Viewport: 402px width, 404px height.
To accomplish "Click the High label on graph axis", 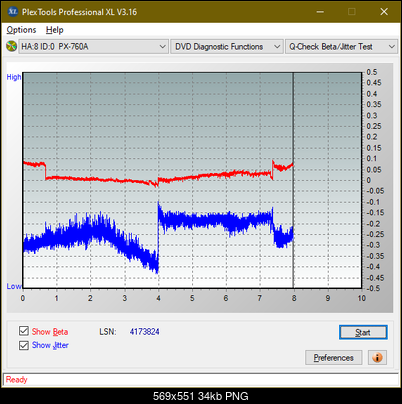I will tap(14, 77).
